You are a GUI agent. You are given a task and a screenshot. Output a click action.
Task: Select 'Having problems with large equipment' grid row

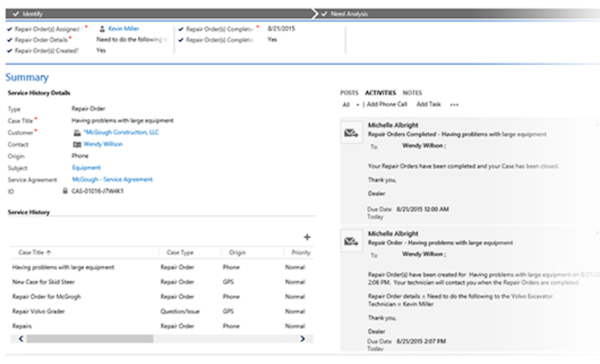(x=161, y=267)
